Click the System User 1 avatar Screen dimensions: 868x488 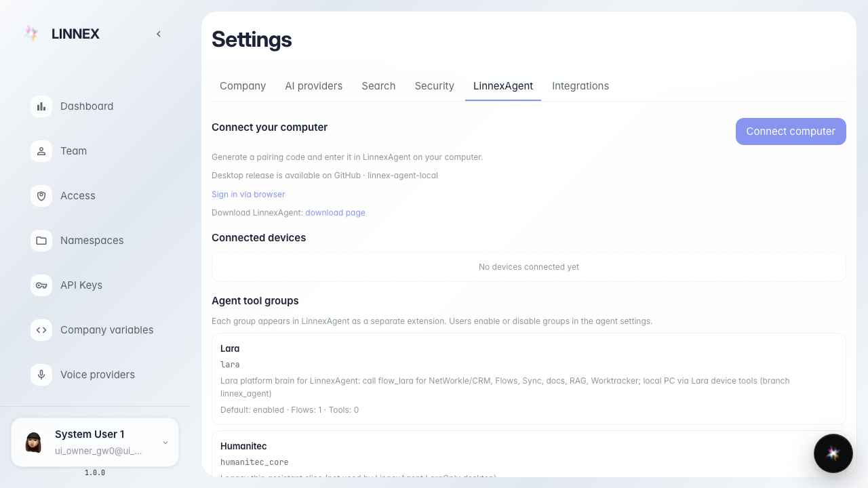pos(33,443)
